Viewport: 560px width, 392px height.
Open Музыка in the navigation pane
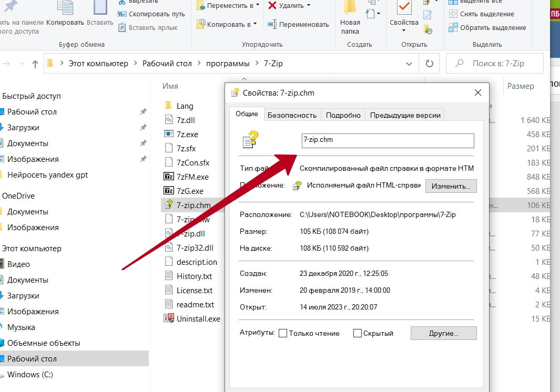point(21,327)
